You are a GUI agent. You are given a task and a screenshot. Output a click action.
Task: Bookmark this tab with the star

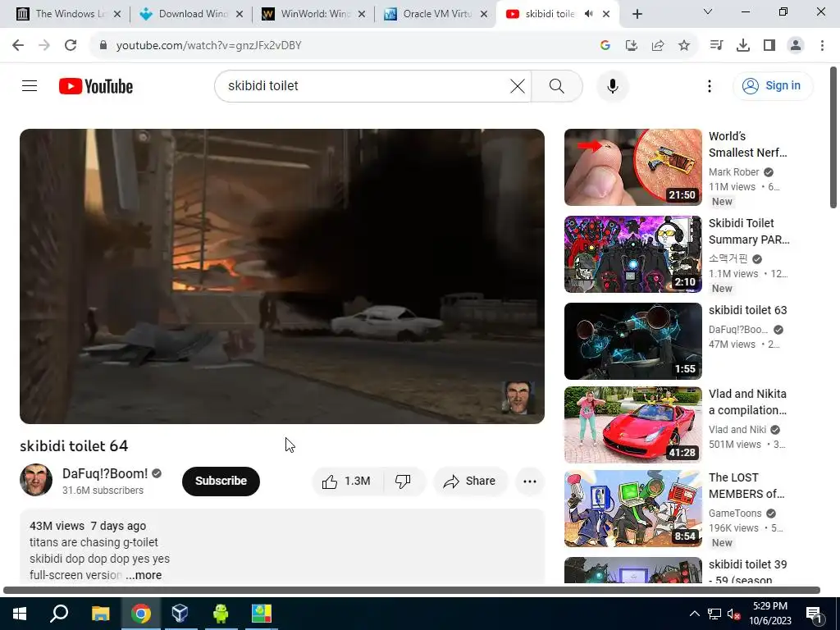point(684,45)
